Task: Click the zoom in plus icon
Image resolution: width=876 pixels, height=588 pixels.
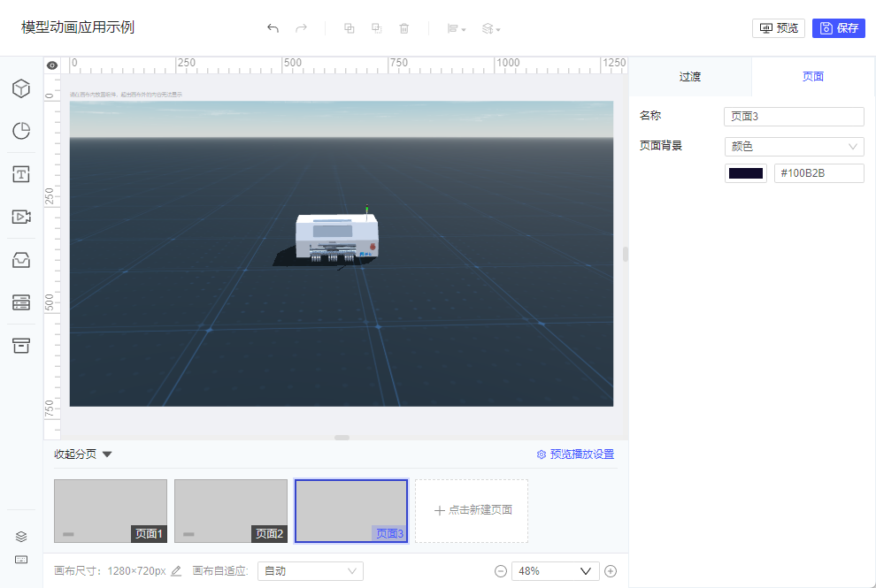Action: click(611, 571)
